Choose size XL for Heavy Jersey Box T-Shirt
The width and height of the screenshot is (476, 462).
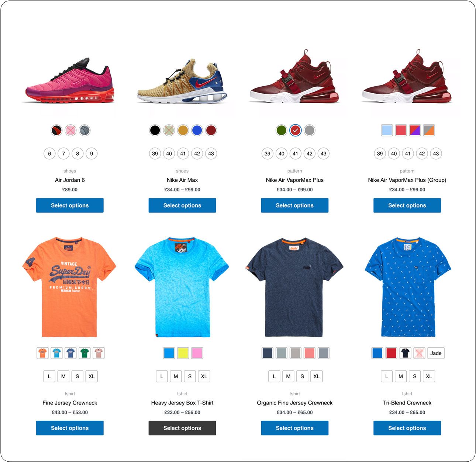(x=204, y=376)
